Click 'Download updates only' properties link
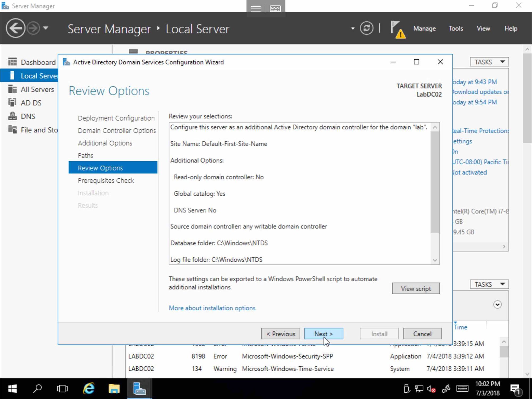This screenshot has width=532, height=399. [481, 92]
